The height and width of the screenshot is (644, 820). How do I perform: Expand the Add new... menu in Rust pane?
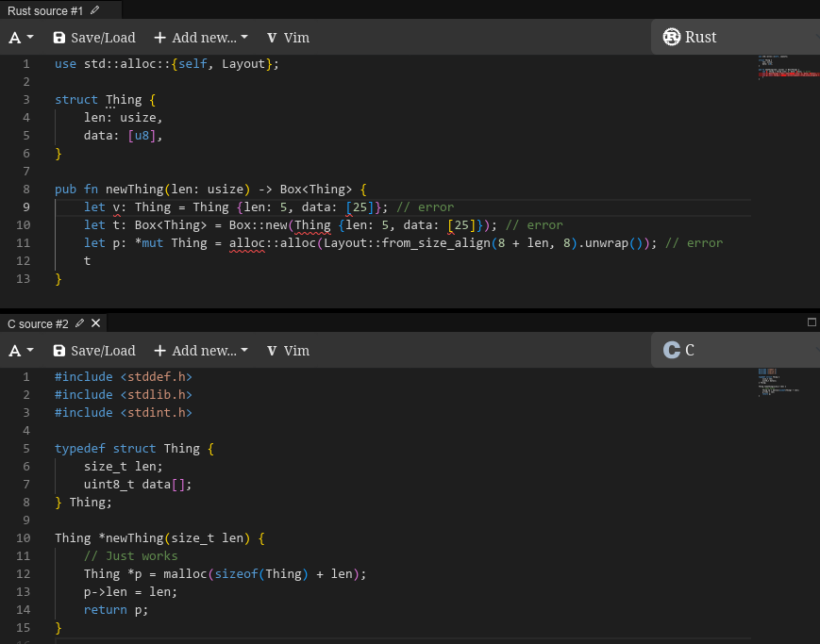tap(201, 38)
